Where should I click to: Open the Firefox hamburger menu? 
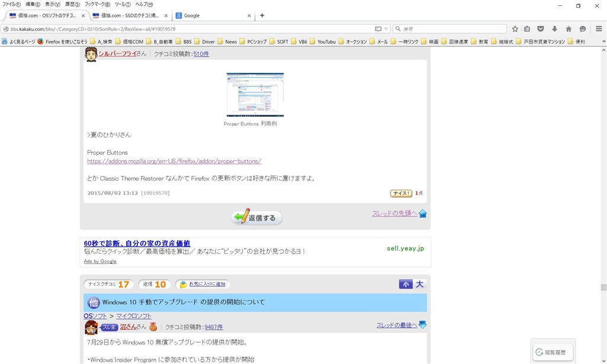pyautogui.click(x=599, y=28)
